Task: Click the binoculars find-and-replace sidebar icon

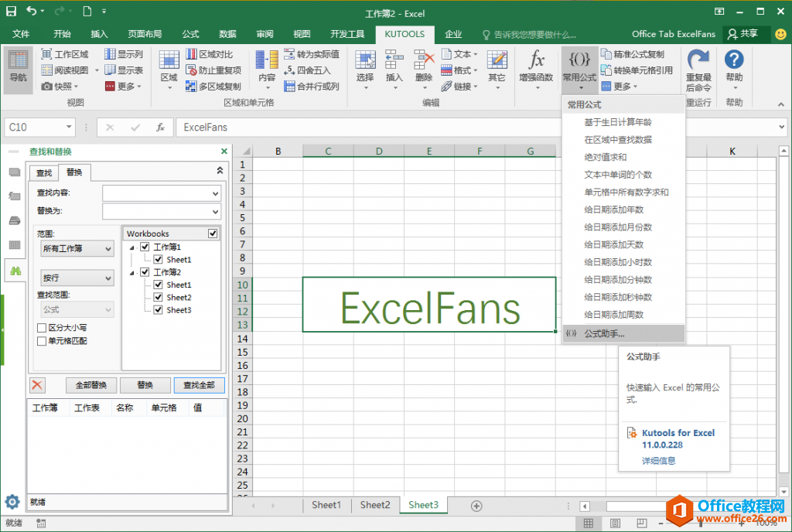Action: 15,271
